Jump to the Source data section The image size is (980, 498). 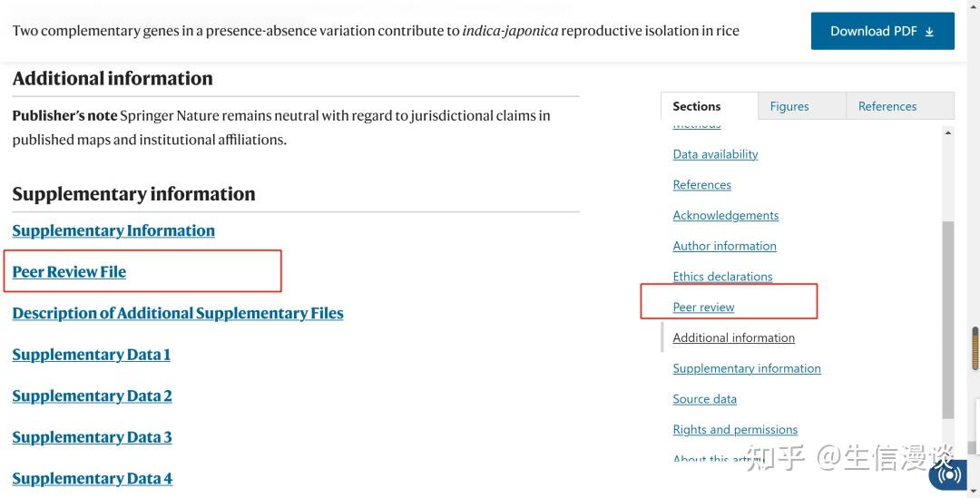tap(704, 399)
